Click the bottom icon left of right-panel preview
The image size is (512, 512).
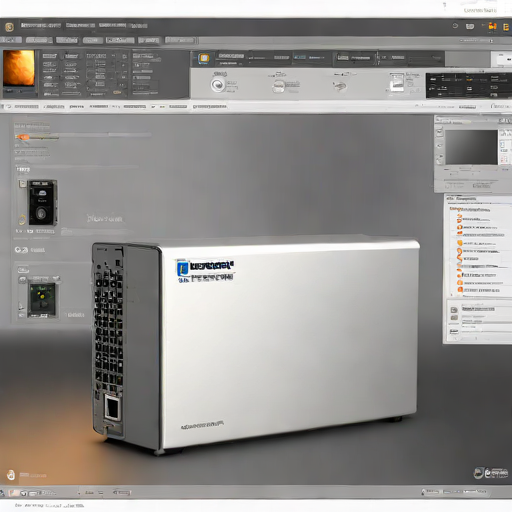440,160
